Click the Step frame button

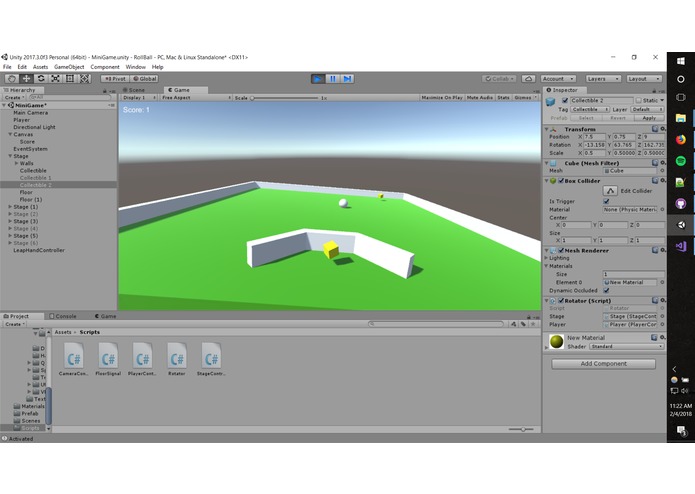point(348,79)
